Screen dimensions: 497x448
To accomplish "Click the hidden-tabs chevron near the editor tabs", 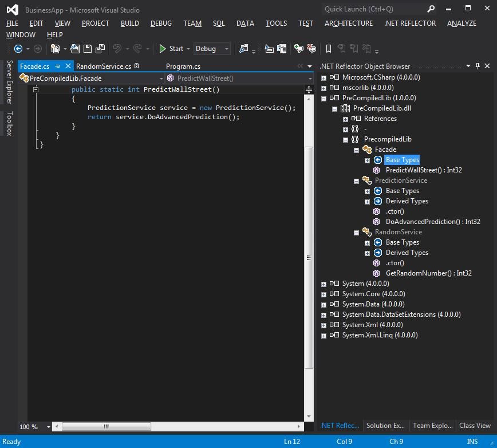I will (x=299, y=66).
